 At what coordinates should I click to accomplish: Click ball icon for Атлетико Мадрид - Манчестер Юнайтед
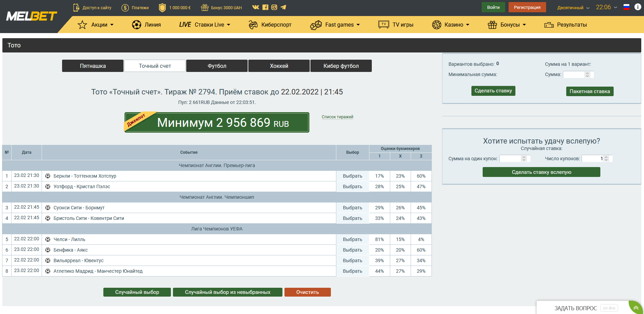coord(48,271)
